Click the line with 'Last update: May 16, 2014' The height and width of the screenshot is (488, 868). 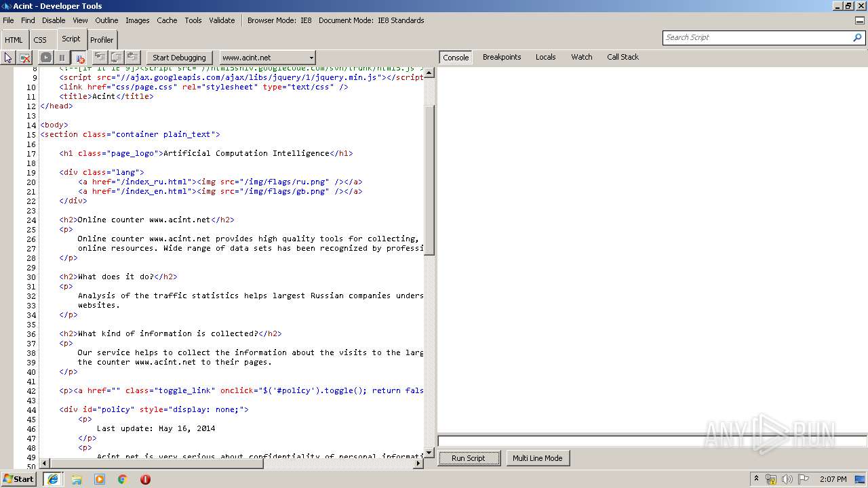pos(156,429)
